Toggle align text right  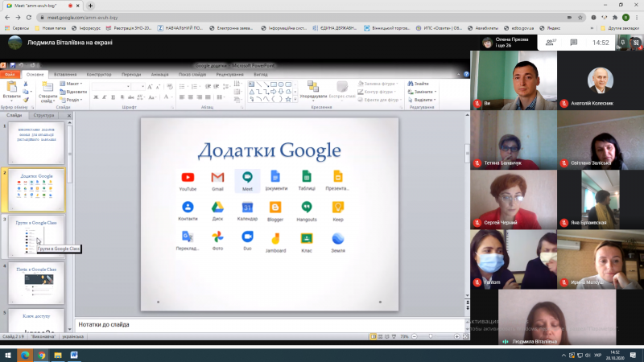(x=199, y=97)
